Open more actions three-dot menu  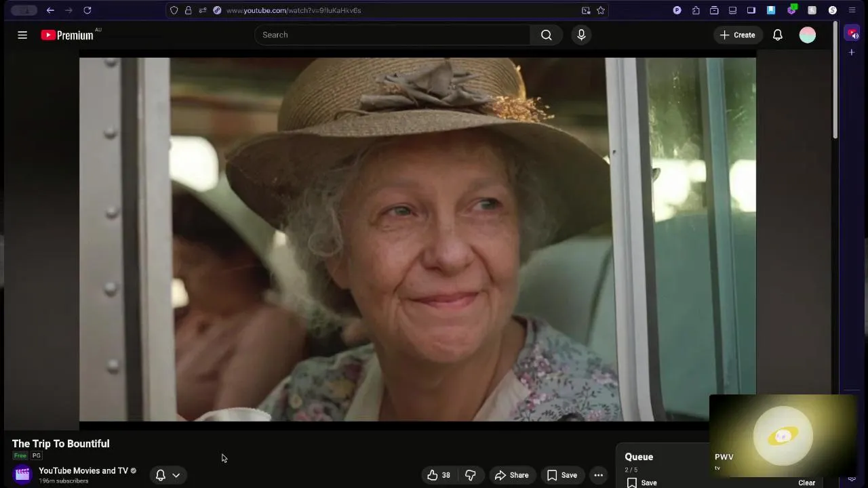pos(598,475)
